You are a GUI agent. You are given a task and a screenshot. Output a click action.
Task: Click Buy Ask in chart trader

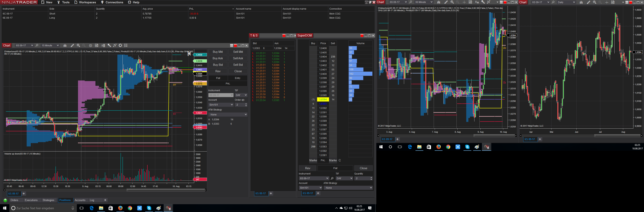coord(218,58)
